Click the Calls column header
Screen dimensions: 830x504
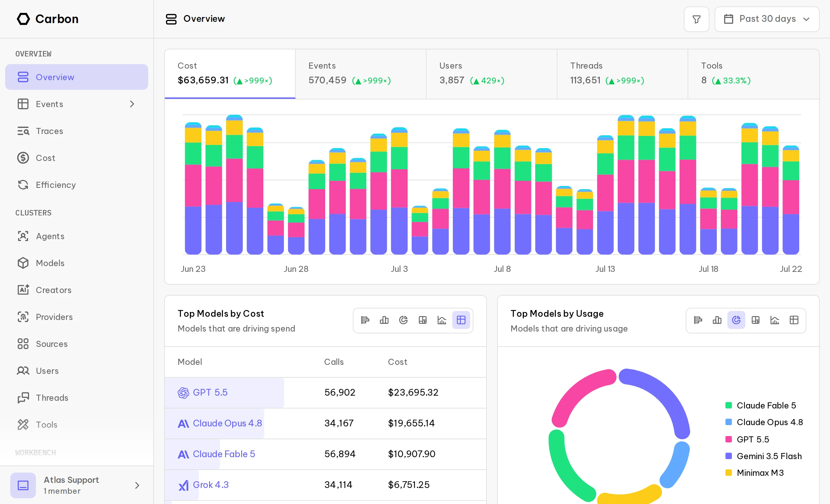[334, 362]
